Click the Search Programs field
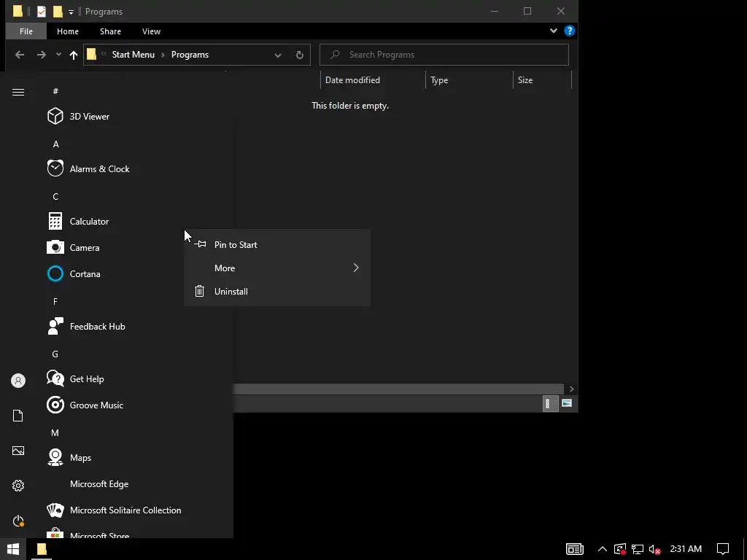The height and width of the screenshot is (560, 747). tap(444, 55)
